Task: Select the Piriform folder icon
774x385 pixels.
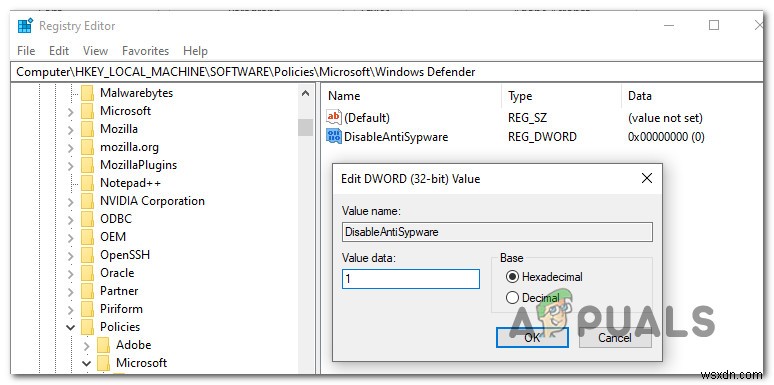Action: pyautogui.click(x=87, y=309)
